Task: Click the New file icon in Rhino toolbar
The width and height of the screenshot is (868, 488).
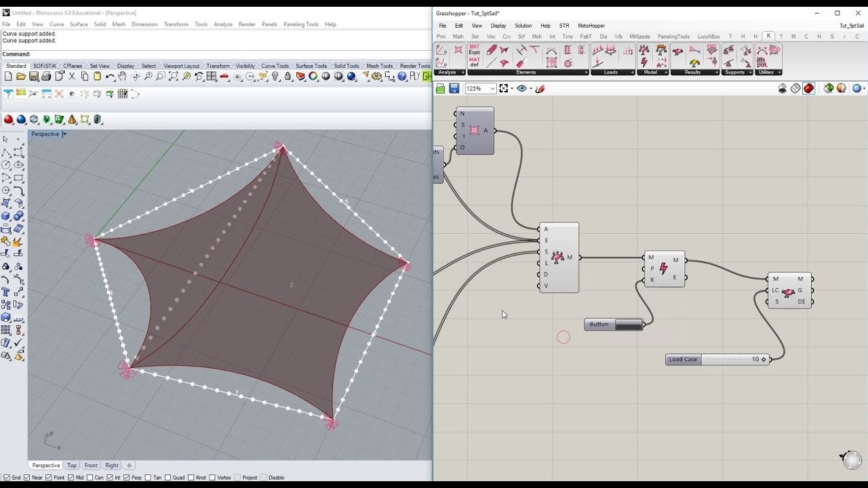Action: tap(8, 76)
